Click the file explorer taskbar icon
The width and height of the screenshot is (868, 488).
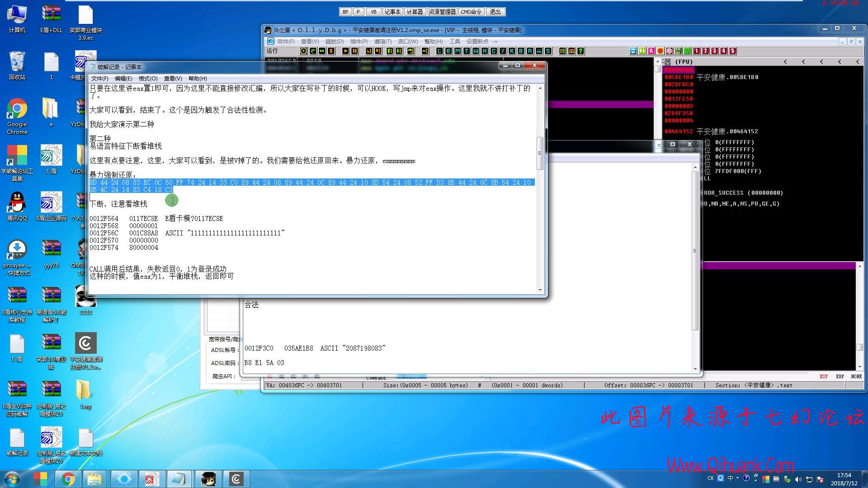pos(94,479)
